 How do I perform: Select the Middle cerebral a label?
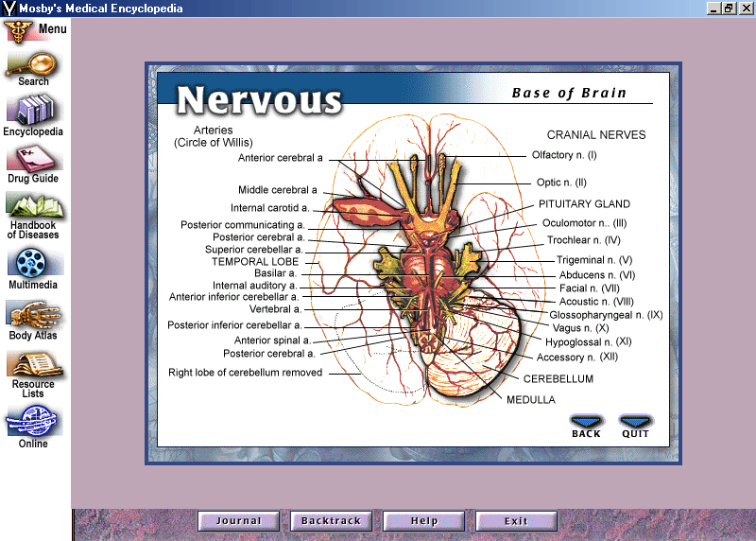pyautogui.click(x=278, y=190)
